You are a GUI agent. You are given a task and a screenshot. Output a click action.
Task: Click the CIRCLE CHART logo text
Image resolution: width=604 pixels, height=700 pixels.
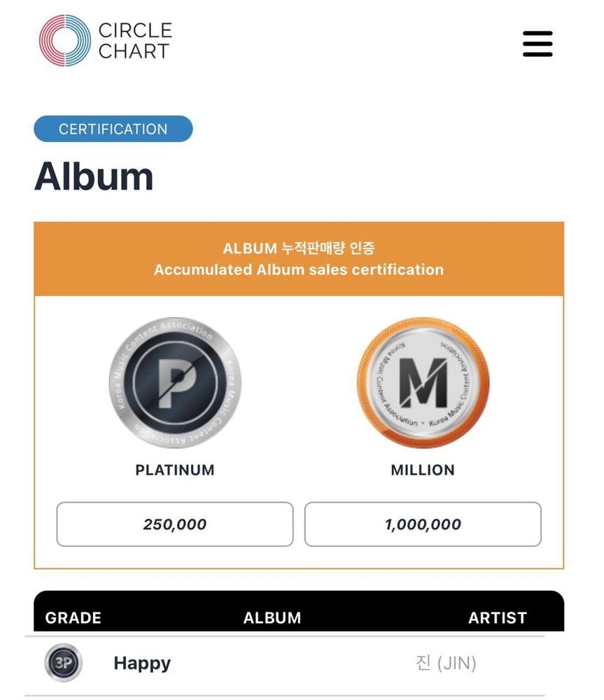pos(135,41)
